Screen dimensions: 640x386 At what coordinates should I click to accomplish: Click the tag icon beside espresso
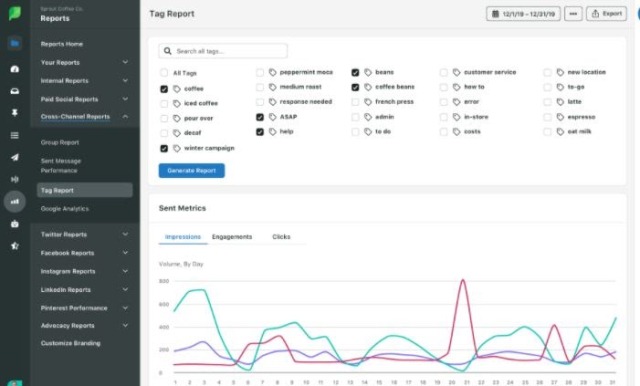[560, 117]
